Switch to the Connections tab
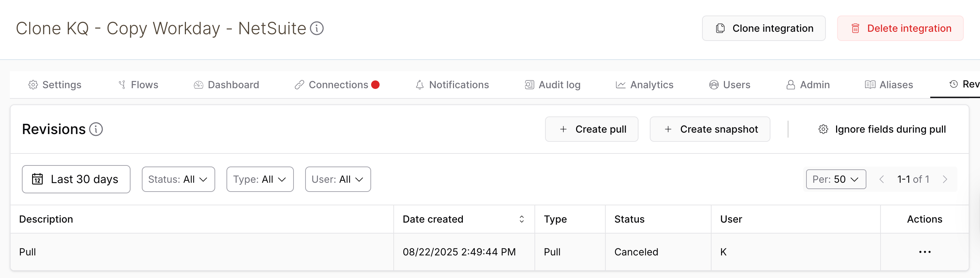The image size is (980, 278). [337, 84]
